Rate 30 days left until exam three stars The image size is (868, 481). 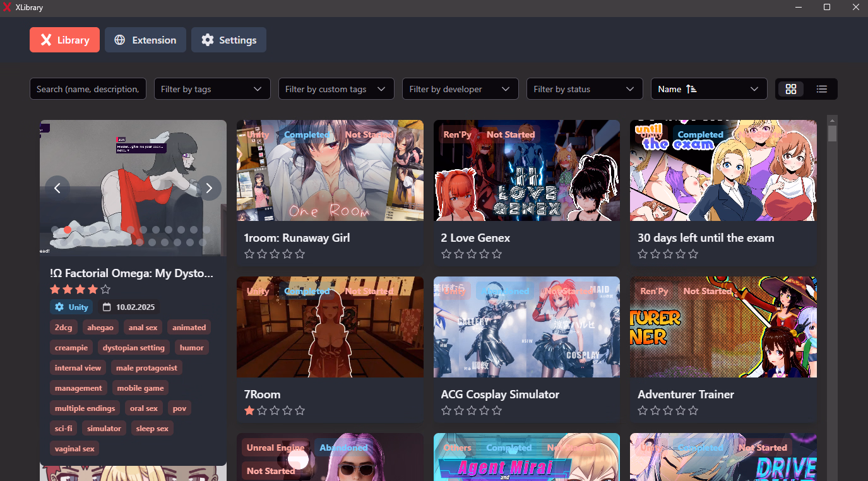(669, 254)
